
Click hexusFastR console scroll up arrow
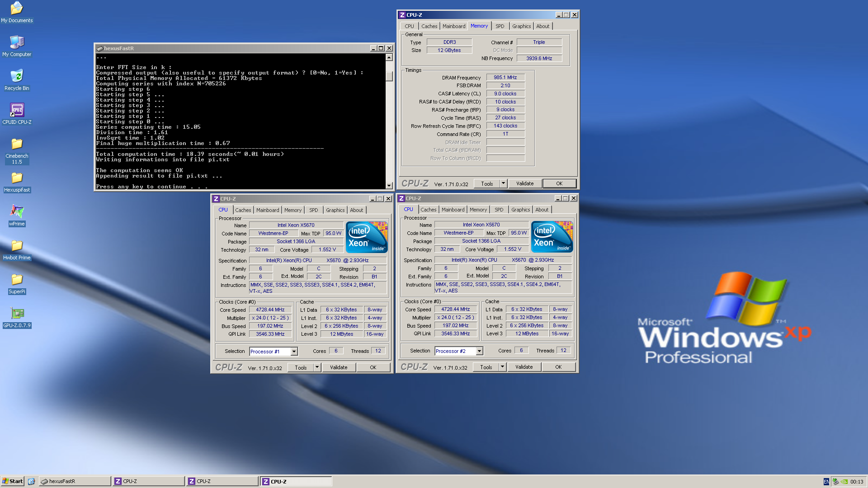[x=389, y=57]
